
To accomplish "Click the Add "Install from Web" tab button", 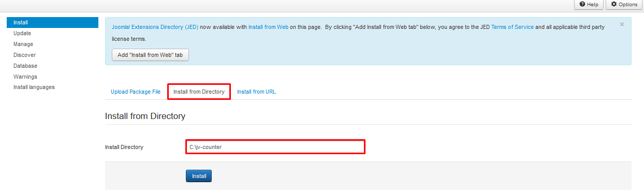I will (x=150, y=55).
